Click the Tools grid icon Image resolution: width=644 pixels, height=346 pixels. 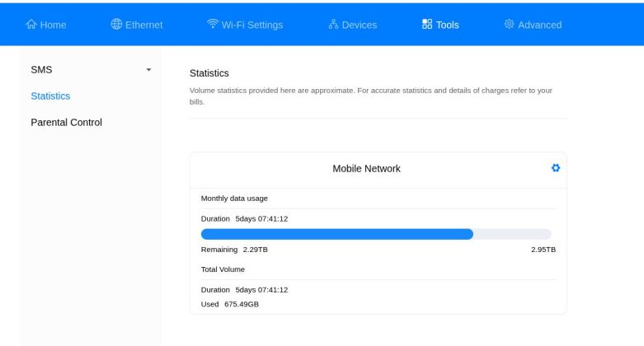point(427,24)
